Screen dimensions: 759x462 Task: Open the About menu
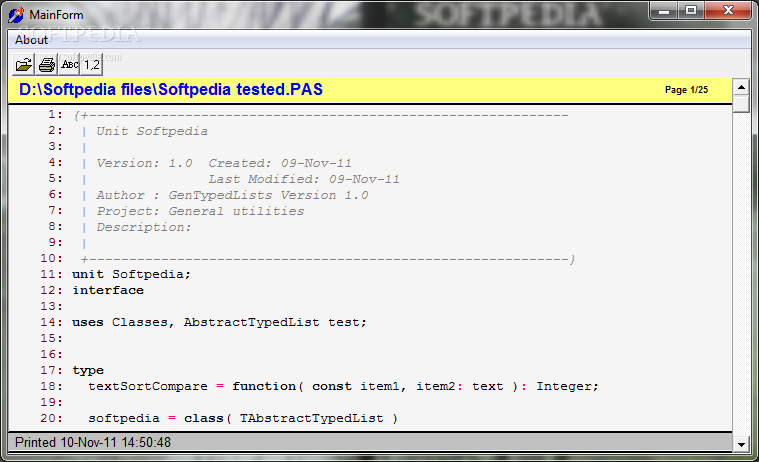31,40
